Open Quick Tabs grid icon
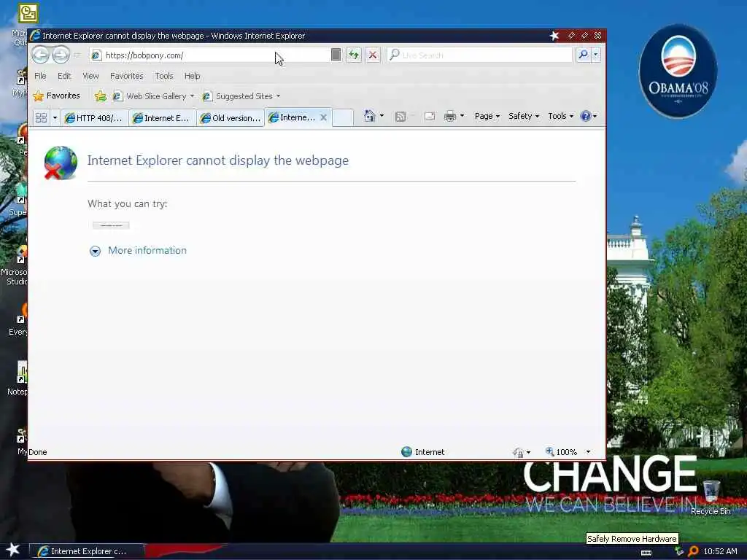 tap(42, 117)
